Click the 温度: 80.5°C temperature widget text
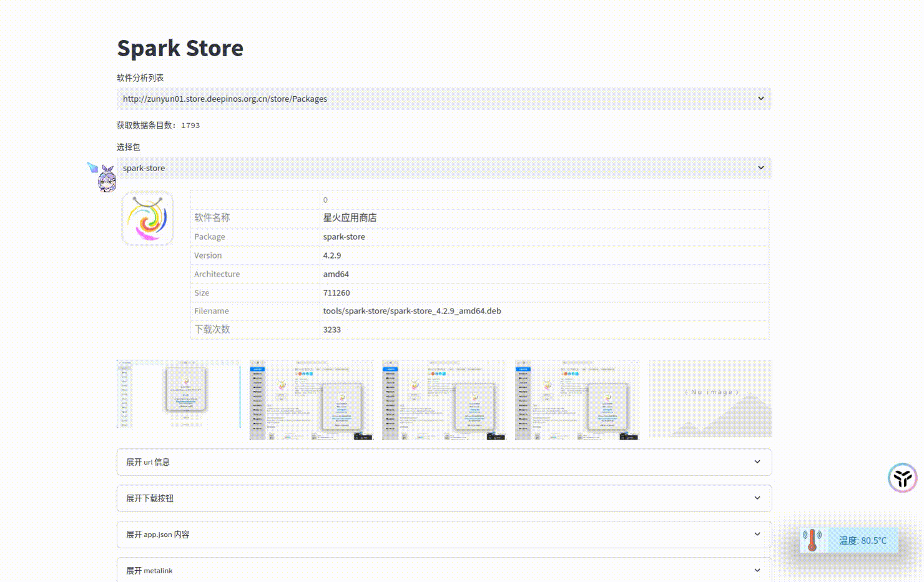Image resolution: width=924 pixels, height=582 pixels. 863,541
